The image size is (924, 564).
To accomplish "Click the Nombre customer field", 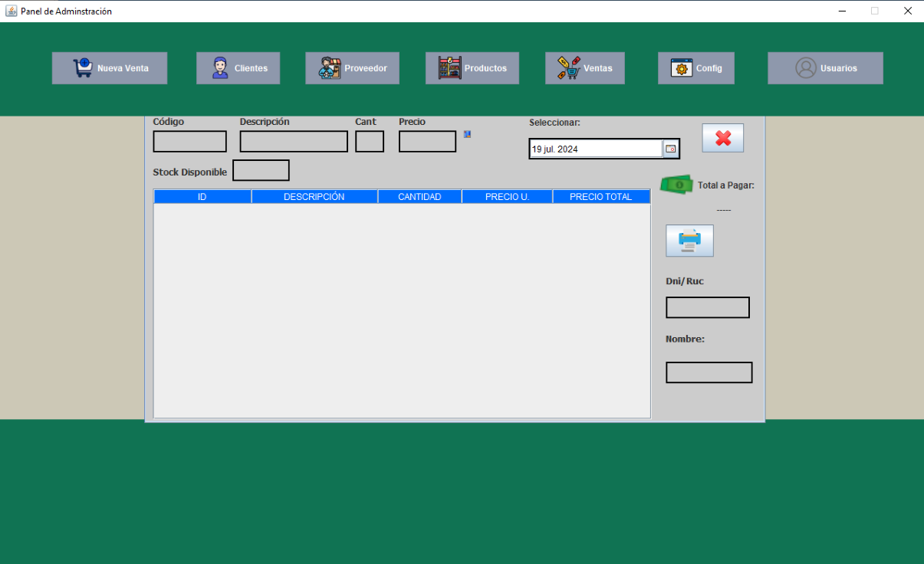I will point(709,372).
